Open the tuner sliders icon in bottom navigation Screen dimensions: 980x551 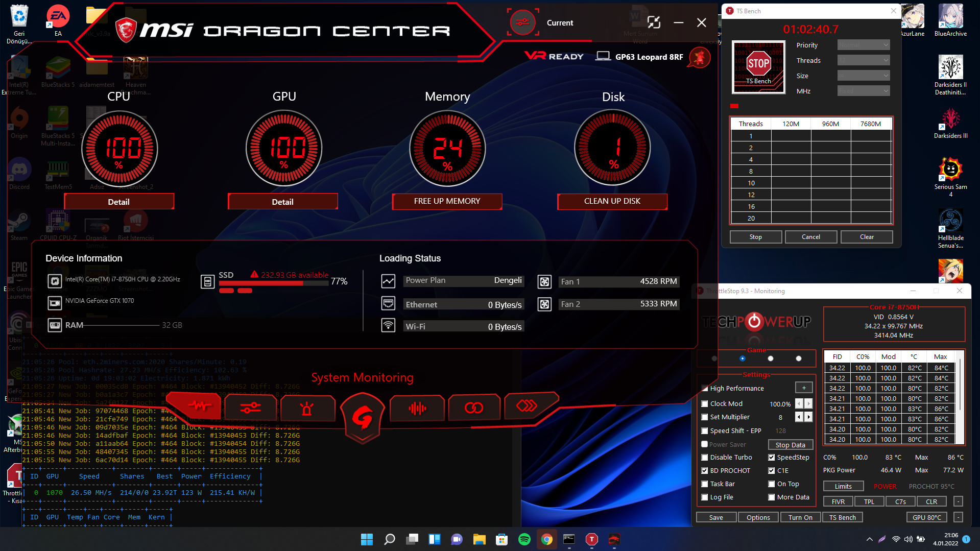[251, 408]
